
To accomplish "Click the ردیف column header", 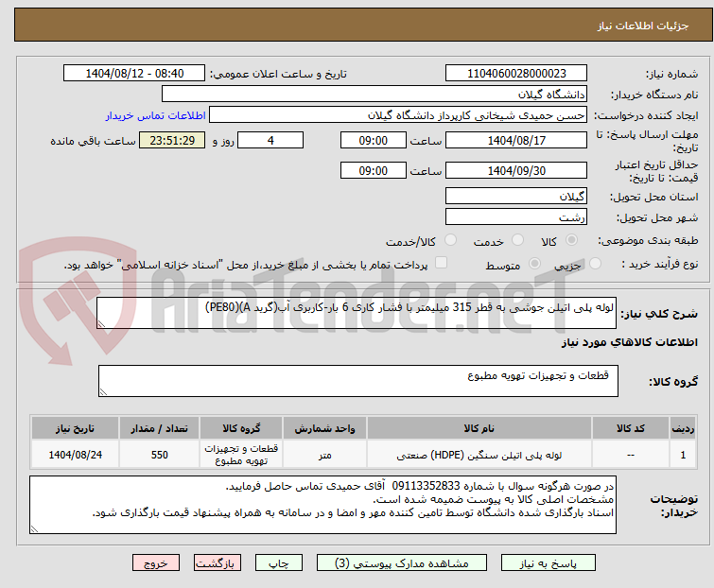I will [x=683, y=428].
